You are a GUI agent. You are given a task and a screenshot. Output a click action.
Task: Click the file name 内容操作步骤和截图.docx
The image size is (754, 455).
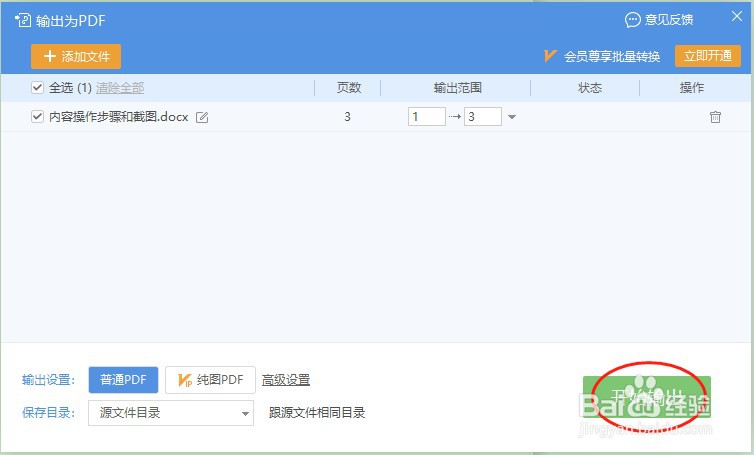click(x=118, y=117)
